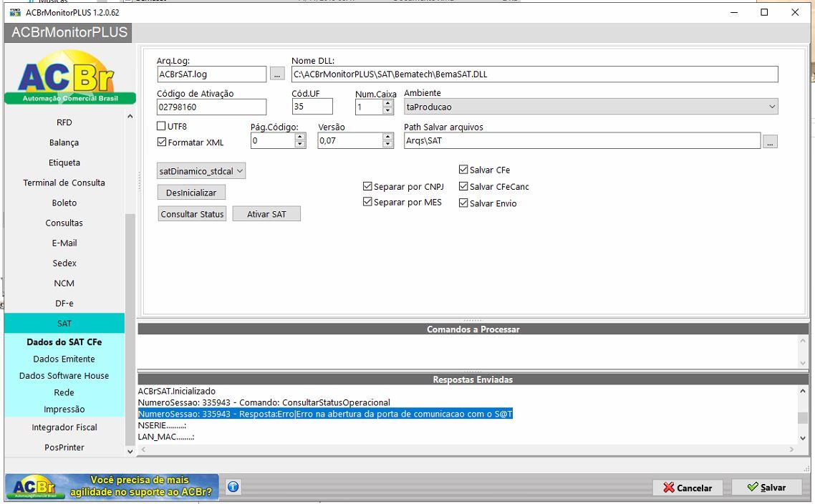The image size is (815, 504).
Task: Open the Ambiente dropdown taProducao
Action: coord(591,107)
